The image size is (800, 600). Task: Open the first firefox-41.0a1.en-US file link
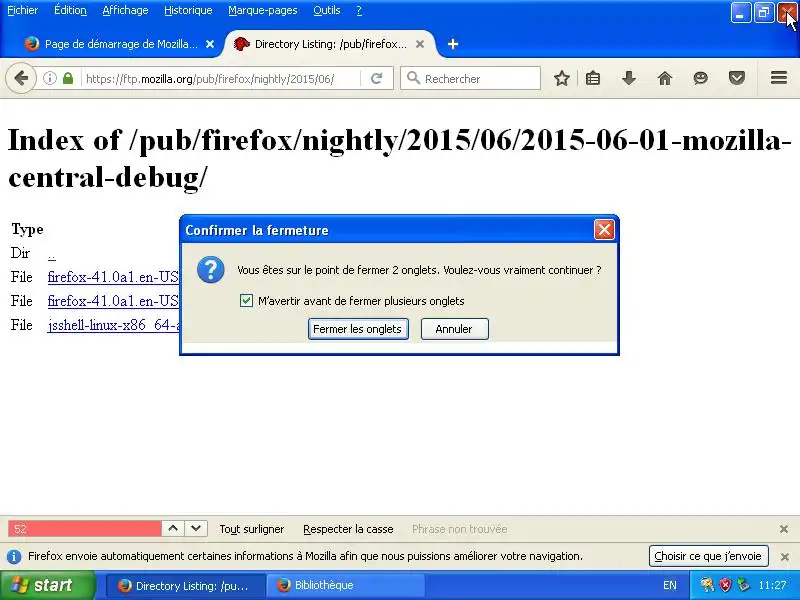(113, 277)
